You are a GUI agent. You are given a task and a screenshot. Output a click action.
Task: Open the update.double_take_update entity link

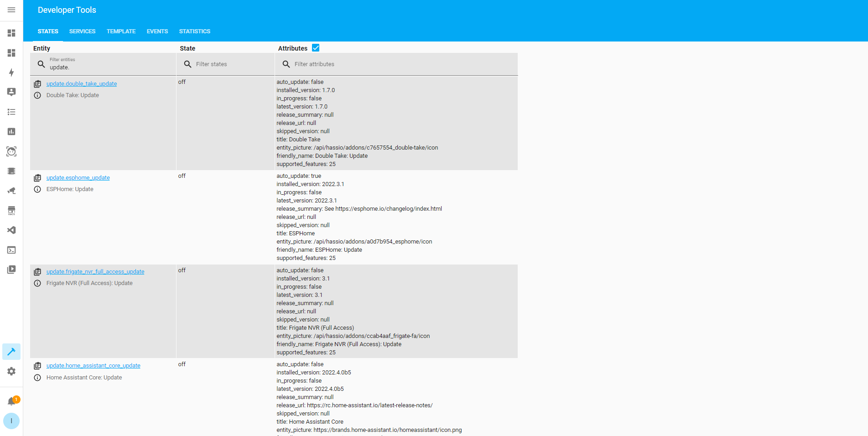(82, 84)
